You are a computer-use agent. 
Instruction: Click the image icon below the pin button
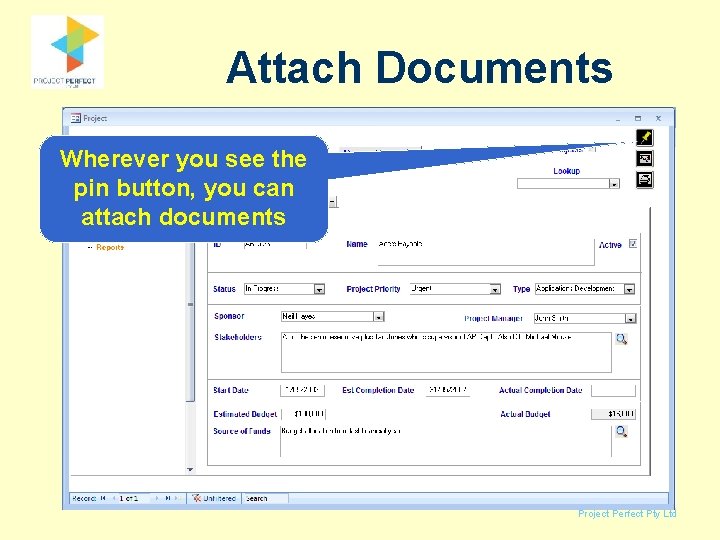pos(645,158)
